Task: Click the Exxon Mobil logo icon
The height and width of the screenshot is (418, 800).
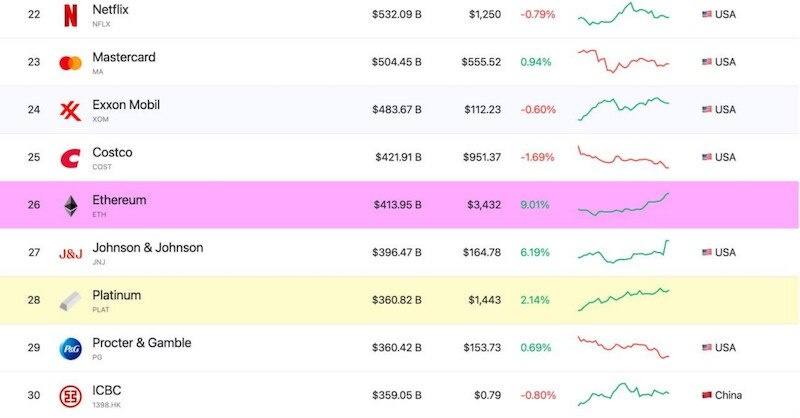Action: tap(70, 110)
